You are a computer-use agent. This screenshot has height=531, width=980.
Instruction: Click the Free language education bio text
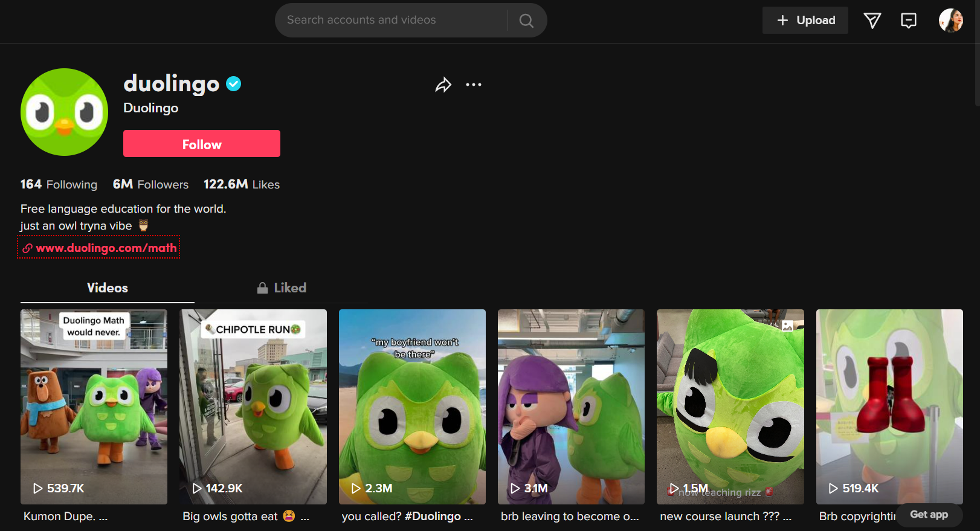coord(123,209)
